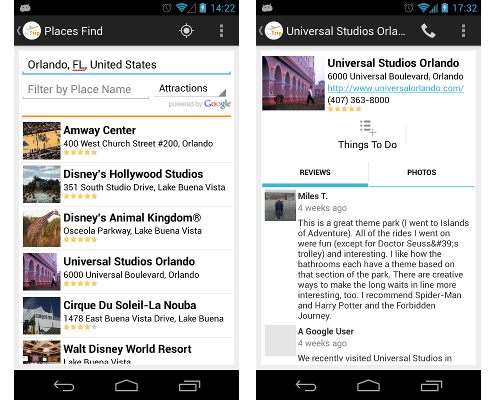Select the Amway Center title
This screenshot has height=400, width=500.
100,130
